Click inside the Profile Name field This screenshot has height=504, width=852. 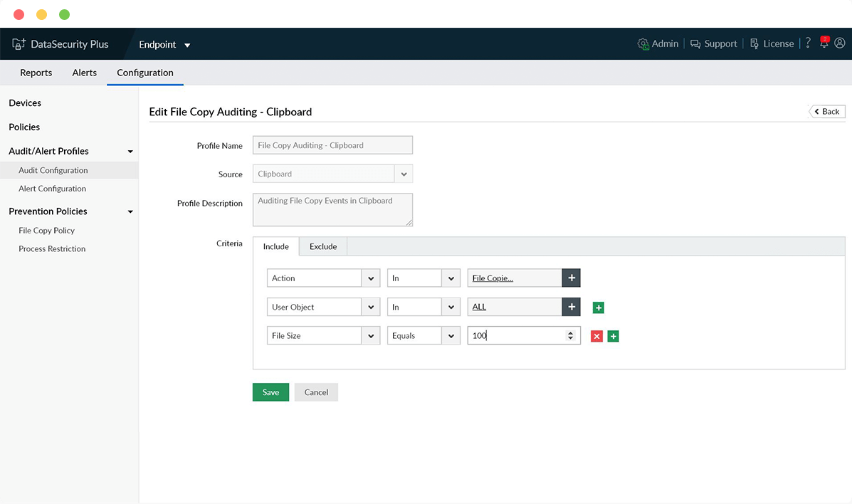332,145
